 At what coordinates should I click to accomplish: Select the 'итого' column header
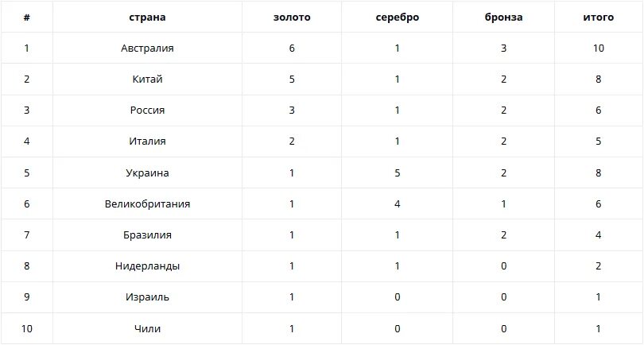pyautogui.click(x=599, y=17)
